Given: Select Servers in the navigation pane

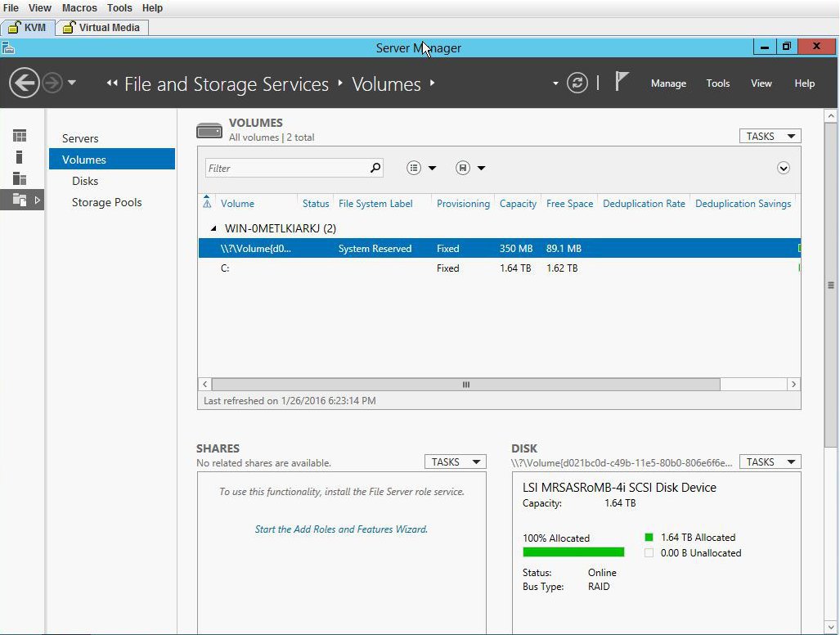Looking at the screenshot, I should click(x=80, y=138).
